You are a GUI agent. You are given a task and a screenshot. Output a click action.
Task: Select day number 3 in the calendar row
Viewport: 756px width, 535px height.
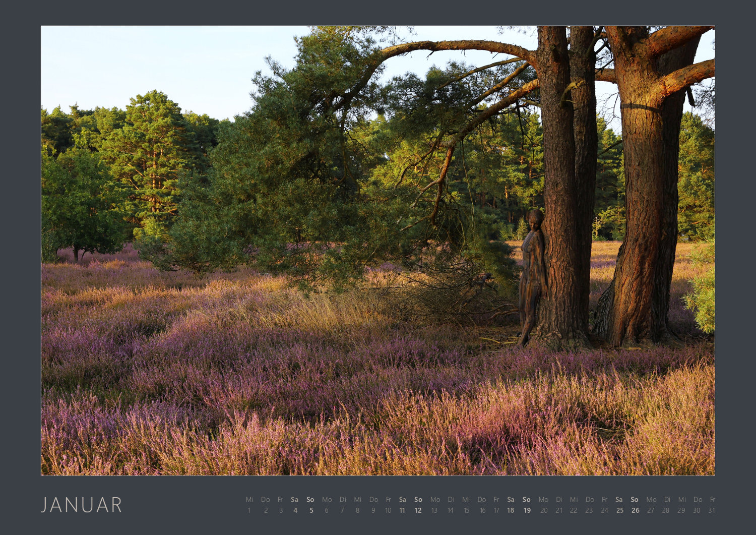[281, 510]
